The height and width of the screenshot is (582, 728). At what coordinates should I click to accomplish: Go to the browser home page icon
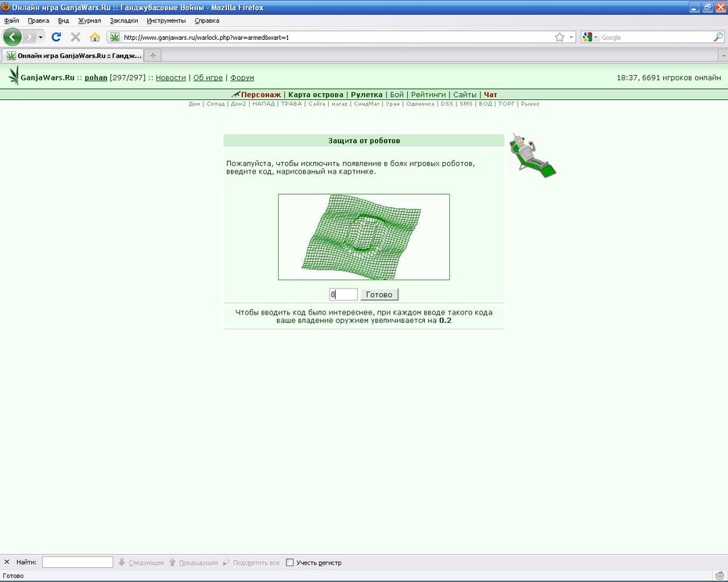coord(95,37)
